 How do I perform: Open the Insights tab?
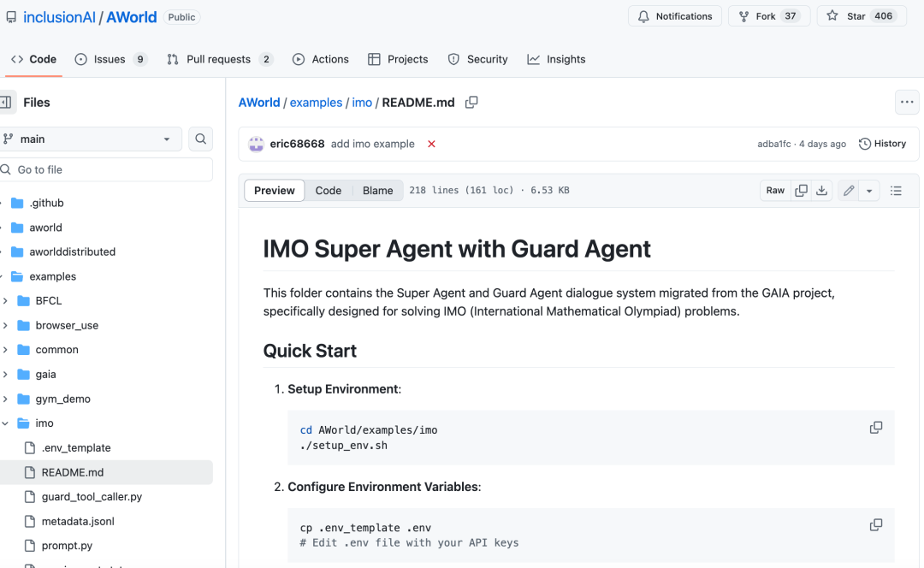(x=556, y=60)
